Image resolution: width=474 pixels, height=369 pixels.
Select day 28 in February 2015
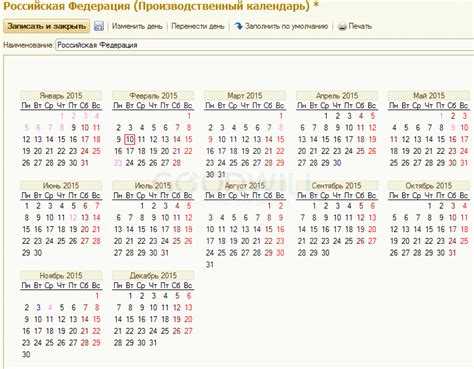pos(177,163)
